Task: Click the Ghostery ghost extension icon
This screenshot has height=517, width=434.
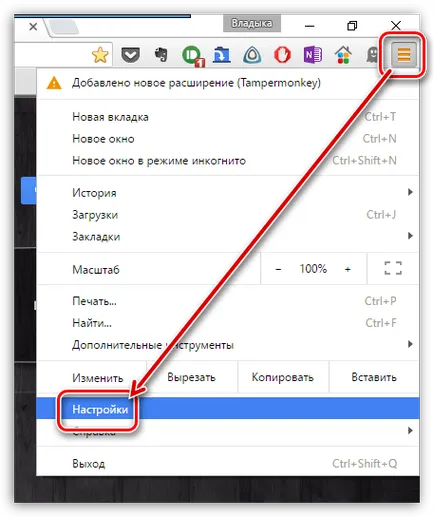Action: pos(372,55)
